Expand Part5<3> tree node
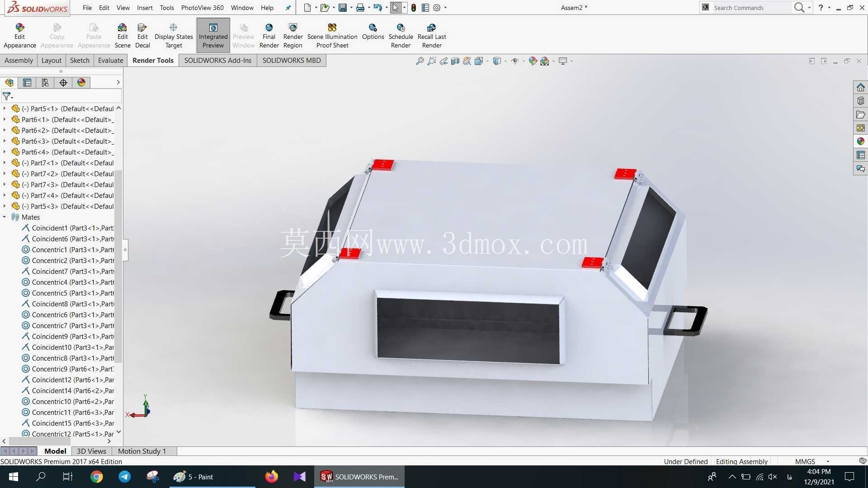 pyautogui.click(x=5, y=206)
